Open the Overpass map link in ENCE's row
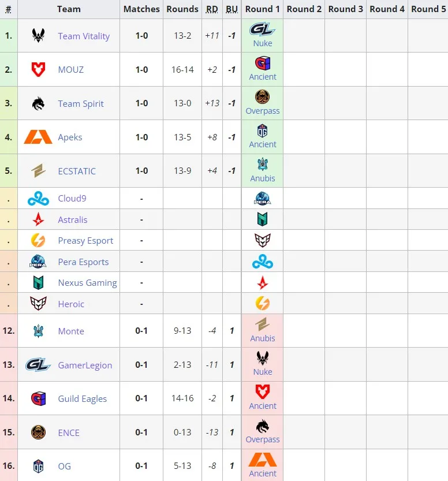Screen dimensions: 448x481 (x=263, y=439)
